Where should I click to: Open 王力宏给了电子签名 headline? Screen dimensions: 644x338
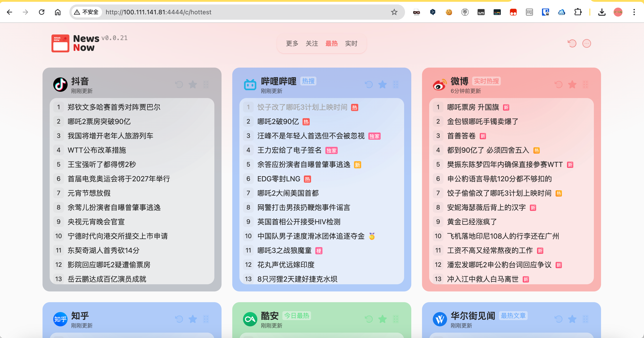[290, 150]
